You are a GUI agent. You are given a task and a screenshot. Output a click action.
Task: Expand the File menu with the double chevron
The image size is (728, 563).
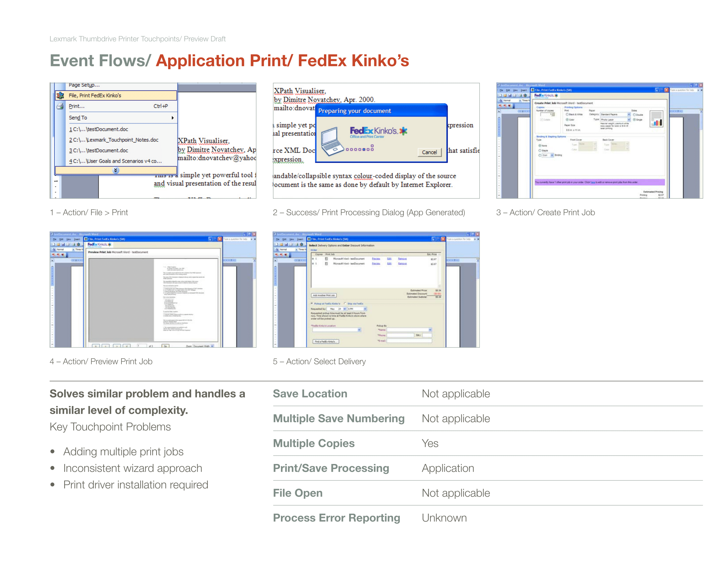[x=116, y=171]
